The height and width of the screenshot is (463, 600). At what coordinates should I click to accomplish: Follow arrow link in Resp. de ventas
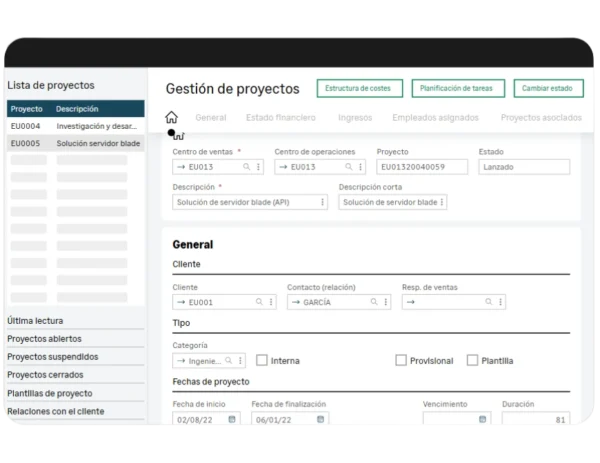(411, 302)
